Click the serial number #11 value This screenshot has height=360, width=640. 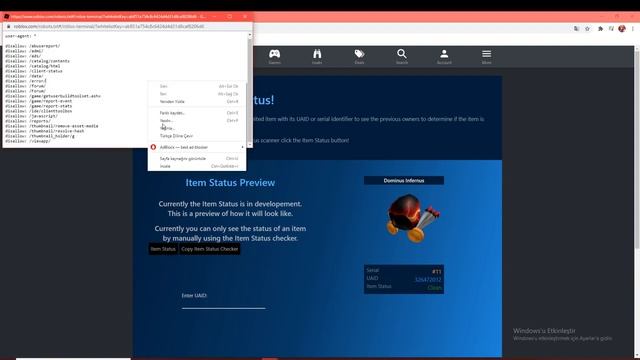point(436,271)
